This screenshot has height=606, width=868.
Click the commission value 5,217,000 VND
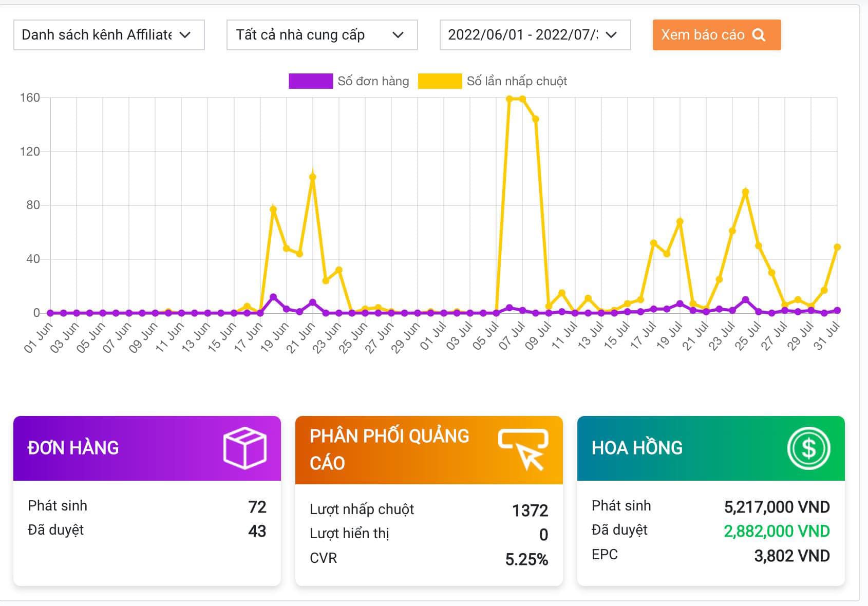coord(777,507)
